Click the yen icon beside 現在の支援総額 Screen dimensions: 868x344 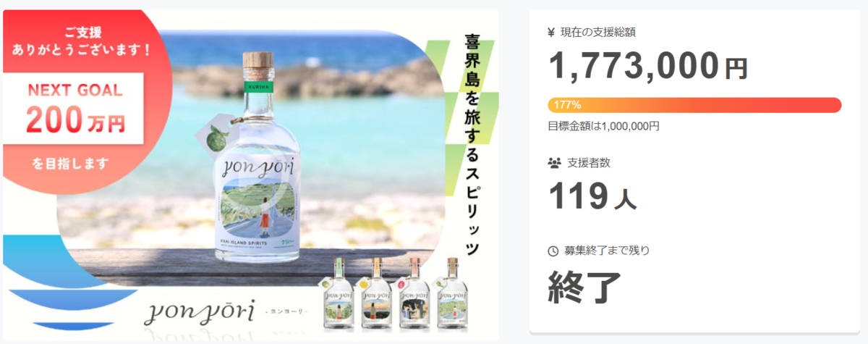(x=553, y=32)
